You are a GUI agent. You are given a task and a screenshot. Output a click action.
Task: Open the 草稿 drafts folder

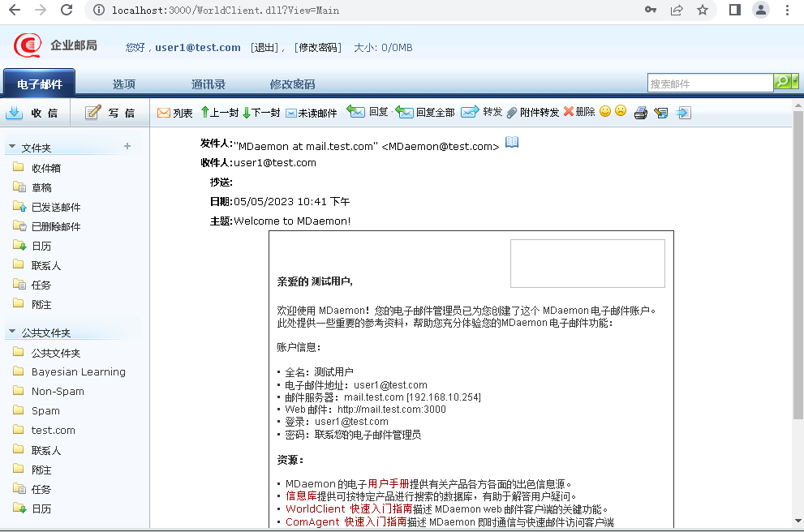tap(41, 187)
